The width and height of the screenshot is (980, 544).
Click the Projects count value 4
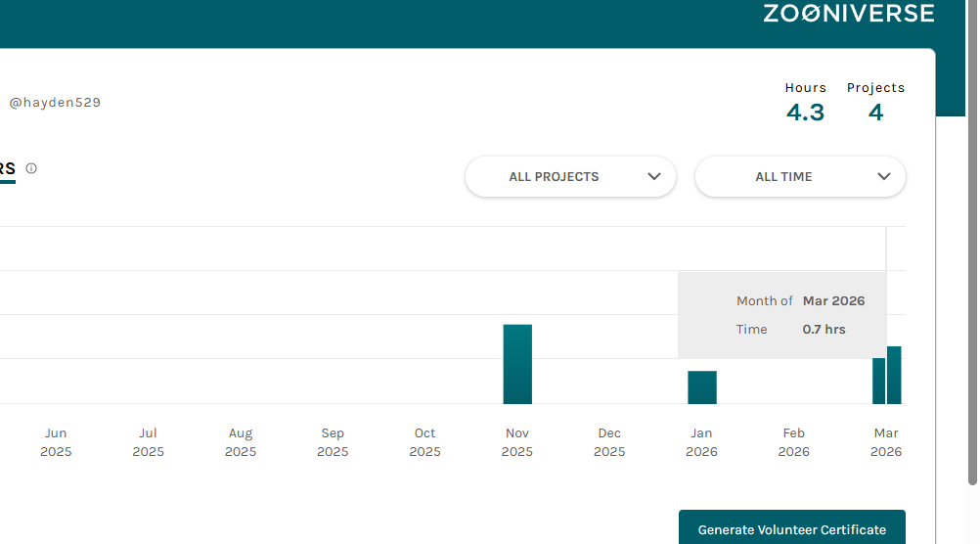click(875, 113)
